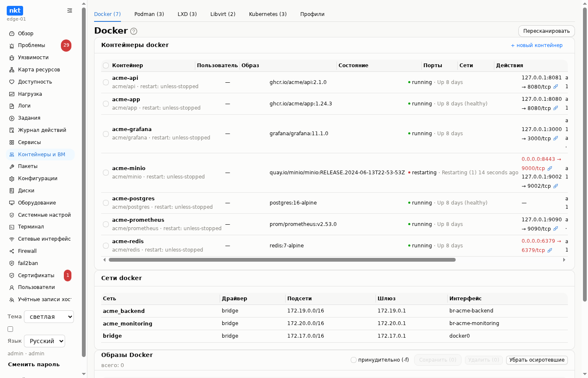Screen dimensions: 588x378
Task: Open the Docker help question-mark icon
Action: tap(134, 31)
